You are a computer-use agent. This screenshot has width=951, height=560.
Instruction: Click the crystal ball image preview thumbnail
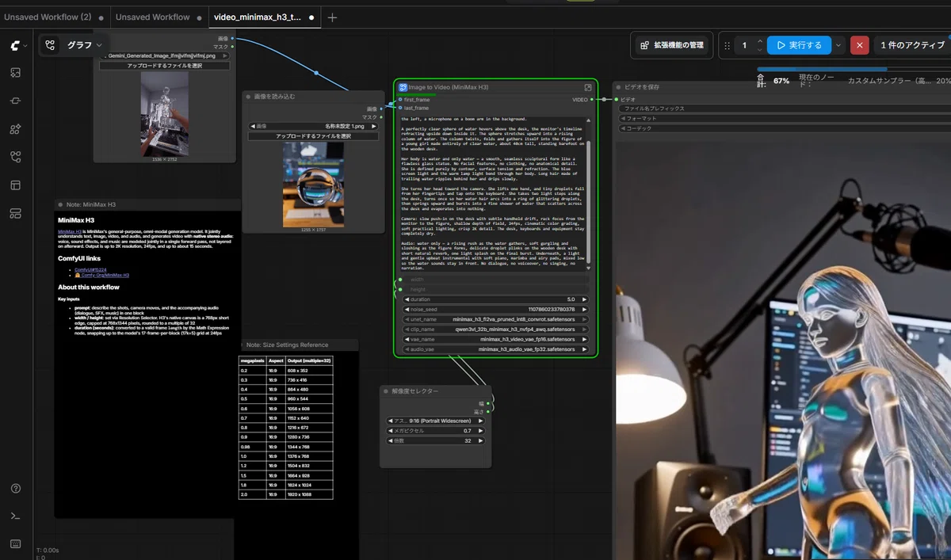point(313,183)
